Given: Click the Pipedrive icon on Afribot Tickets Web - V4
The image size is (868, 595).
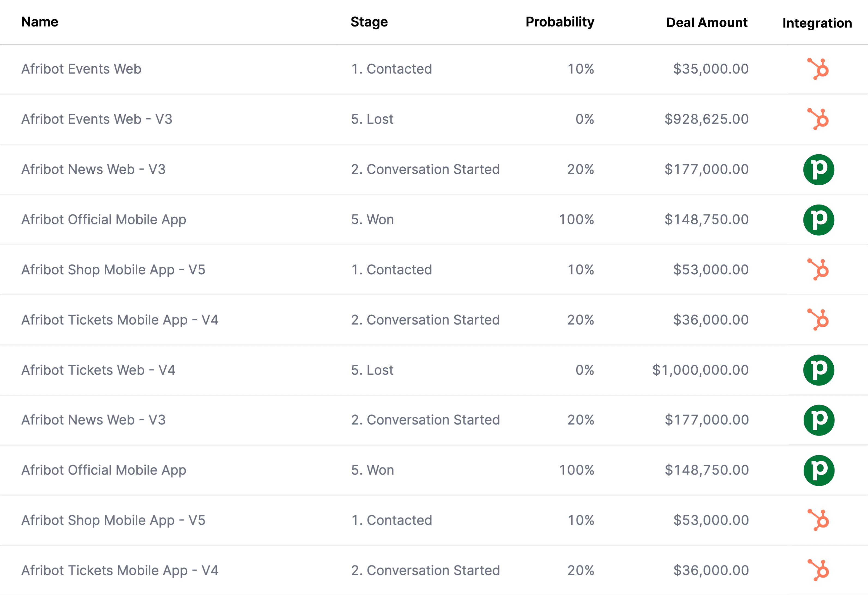Looking at the screenshot, I should tap(818, 370).
